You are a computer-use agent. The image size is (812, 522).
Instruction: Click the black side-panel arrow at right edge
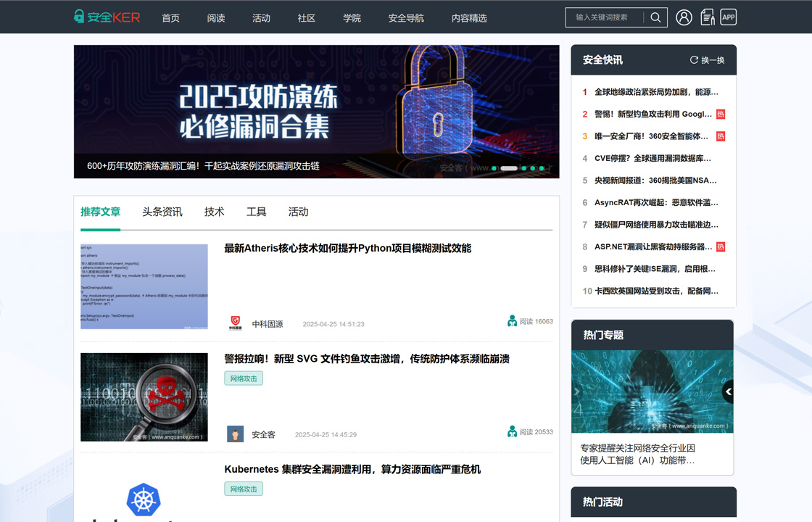coord(728,392)
